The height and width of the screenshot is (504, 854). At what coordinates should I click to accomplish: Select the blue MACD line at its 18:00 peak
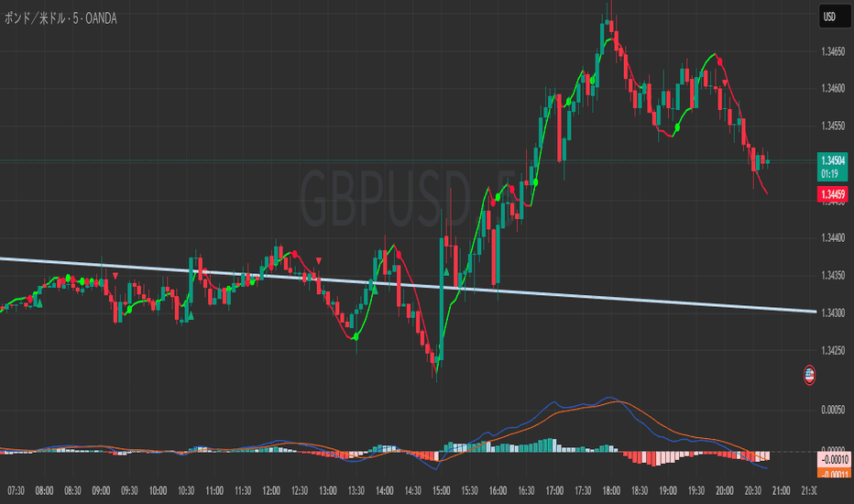tap(609, 398)
